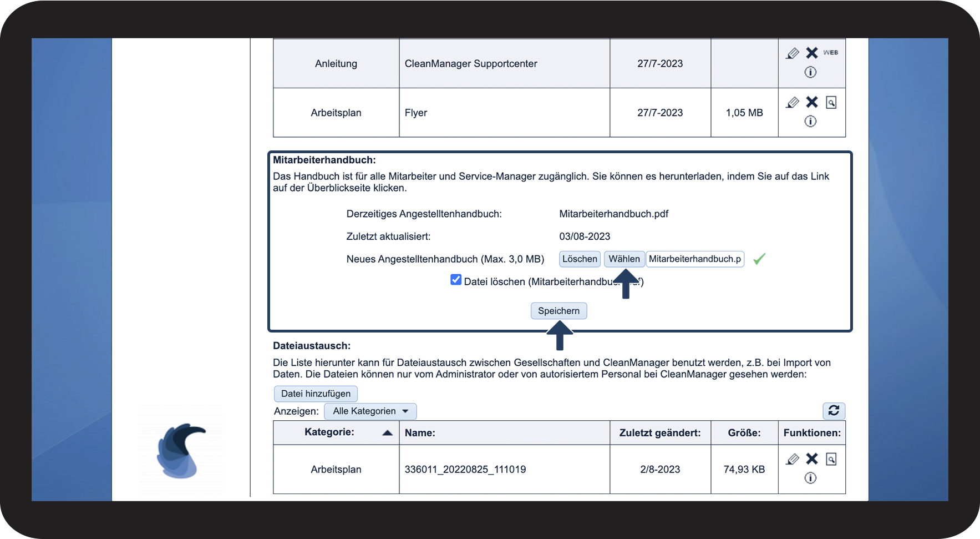The height and width of the screenshot is (539, 980).
Task: Click the Löschen button
Action: tap(580, 259)
